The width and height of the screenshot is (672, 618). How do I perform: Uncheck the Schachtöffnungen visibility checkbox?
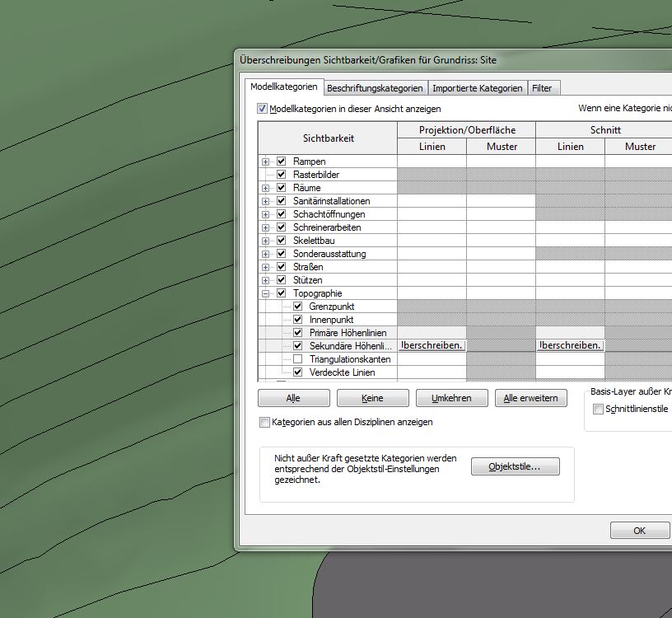click(281, 214)
